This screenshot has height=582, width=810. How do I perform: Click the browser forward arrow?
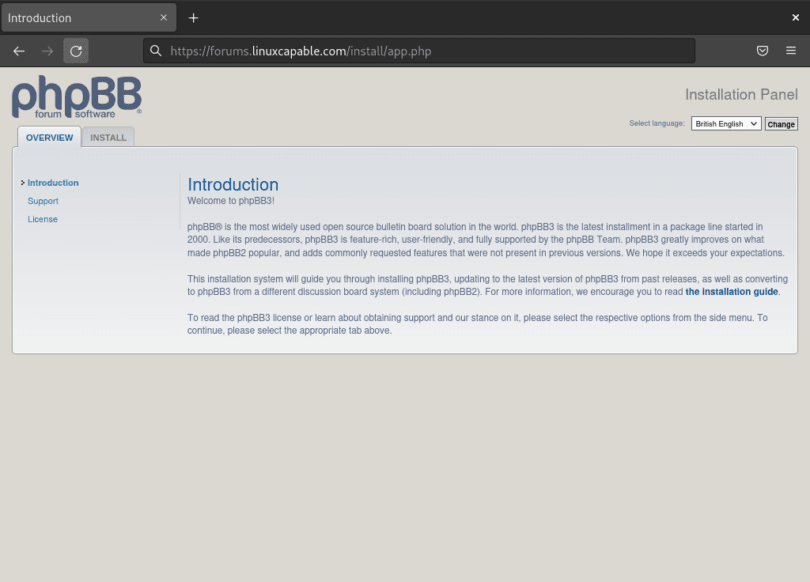(x=46, y=50)
